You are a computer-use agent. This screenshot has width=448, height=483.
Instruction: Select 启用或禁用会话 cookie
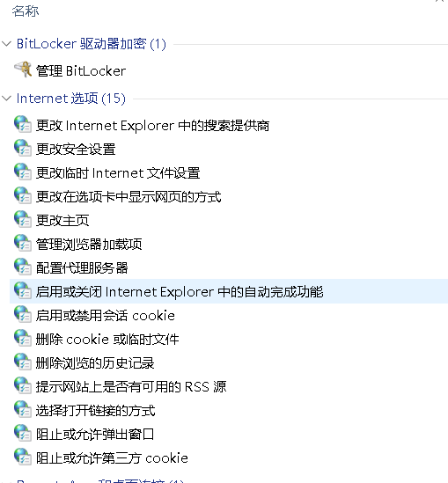coord(105,316)
